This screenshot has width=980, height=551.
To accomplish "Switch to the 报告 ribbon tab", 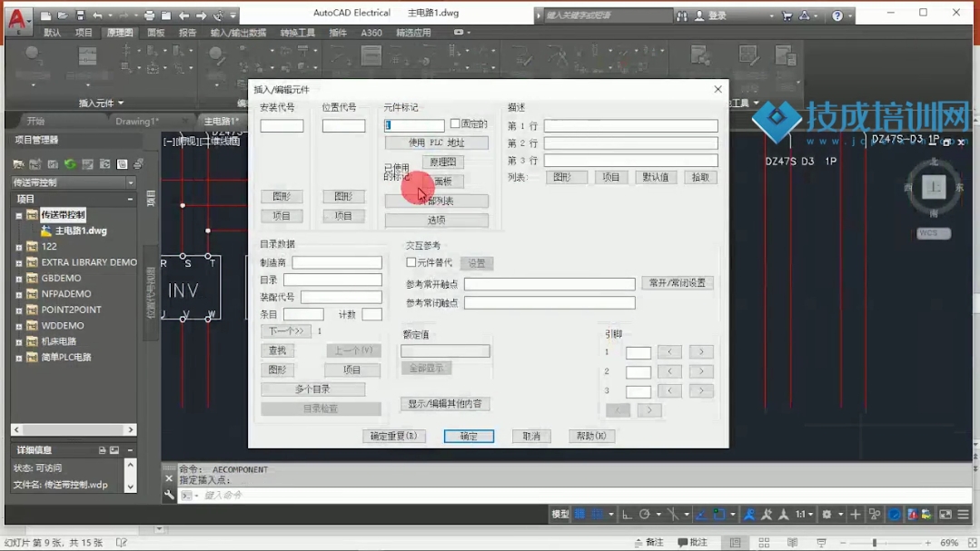I will 187,33.
